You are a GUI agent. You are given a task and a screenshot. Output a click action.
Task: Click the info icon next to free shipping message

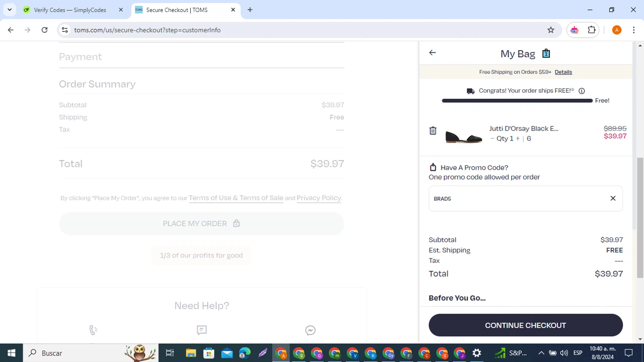(582, 91)
